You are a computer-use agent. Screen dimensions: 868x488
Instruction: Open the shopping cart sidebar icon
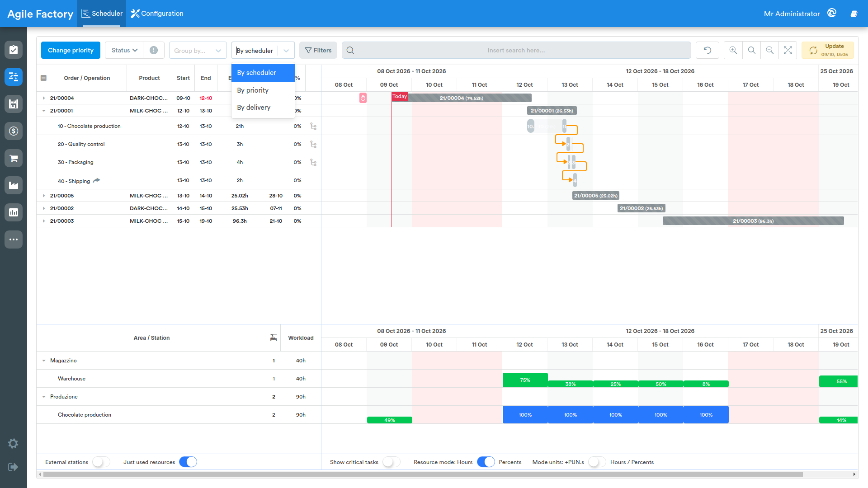point(14,158)
